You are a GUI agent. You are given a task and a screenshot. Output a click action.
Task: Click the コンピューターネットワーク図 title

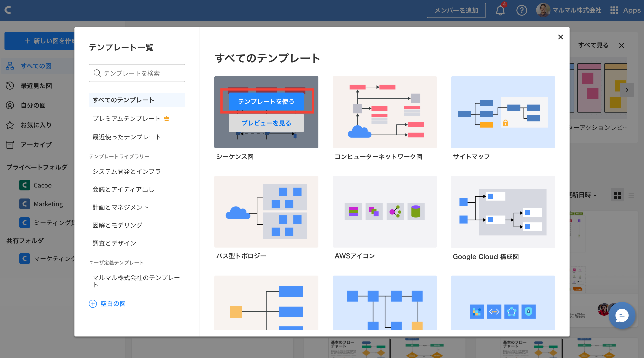tap(379, 157)
